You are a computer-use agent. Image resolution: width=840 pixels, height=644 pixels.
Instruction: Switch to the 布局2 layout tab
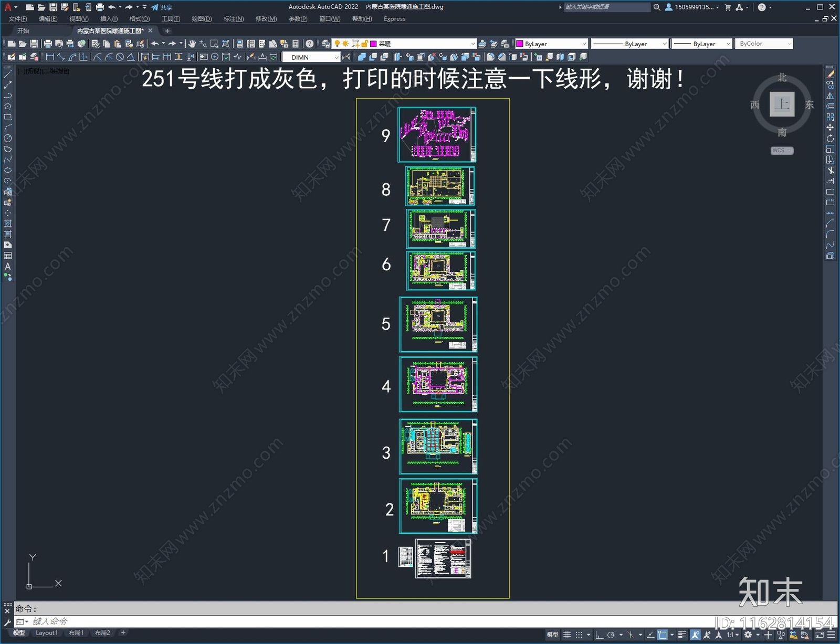[x=102, y=633]
